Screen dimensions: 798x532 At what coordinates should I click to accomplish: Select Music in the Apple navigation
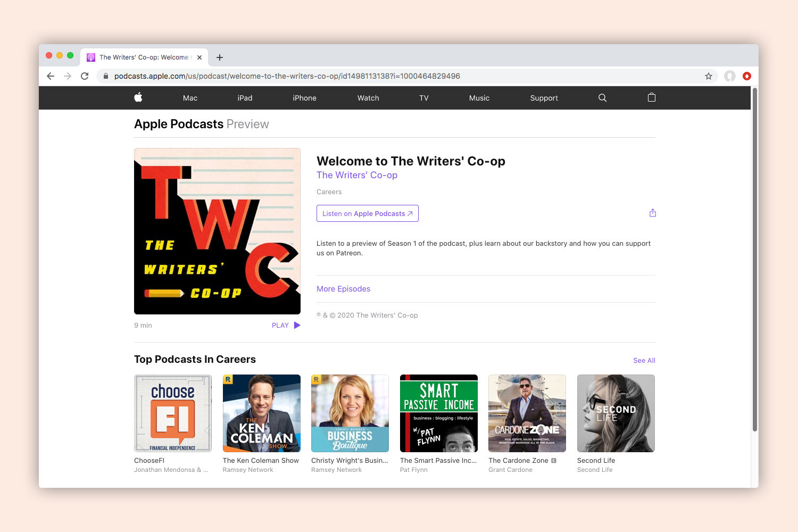pos(479,98)
